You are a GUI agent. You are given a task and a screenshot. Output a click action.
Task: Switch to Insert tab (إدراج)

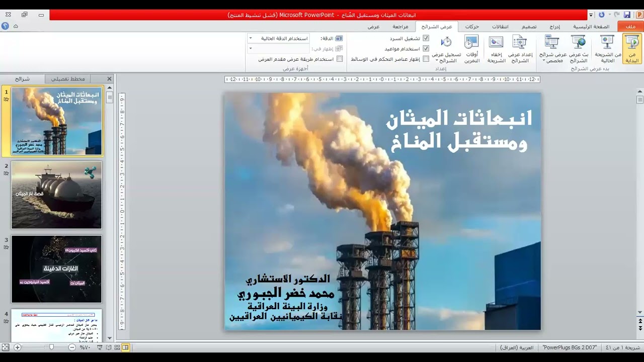point(555,27)
